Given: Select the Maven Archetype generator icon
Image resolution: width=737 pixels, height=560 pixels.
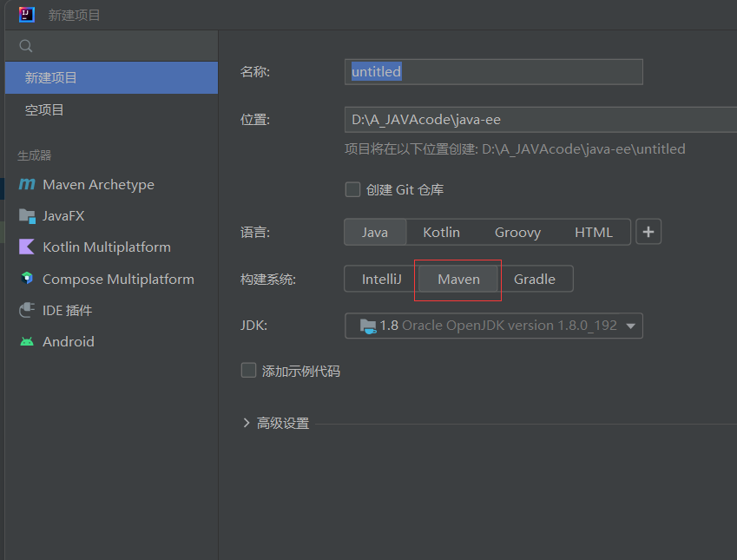Looking at the screenshot, I should click(x=27, y=185).
